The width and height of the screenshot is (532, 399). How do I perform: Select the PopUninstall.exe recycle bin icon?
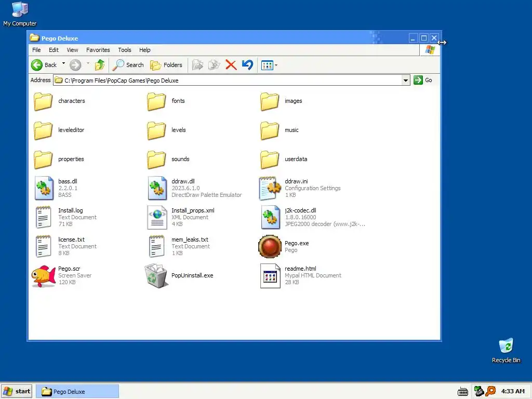[156, 276]
